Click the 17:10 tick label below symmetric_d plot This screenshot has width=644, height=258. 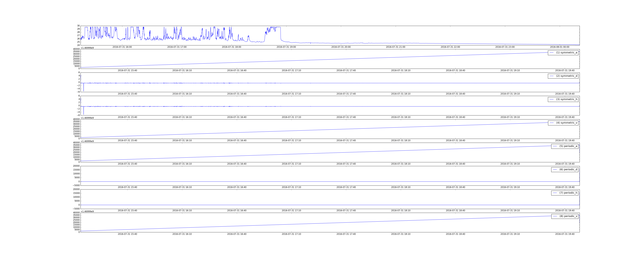291,94
